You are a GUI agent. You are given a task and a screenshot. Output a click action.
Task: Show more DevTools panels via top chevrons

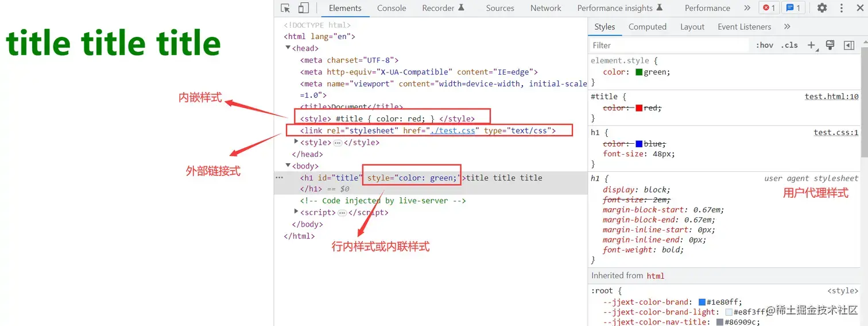[747, 8]
